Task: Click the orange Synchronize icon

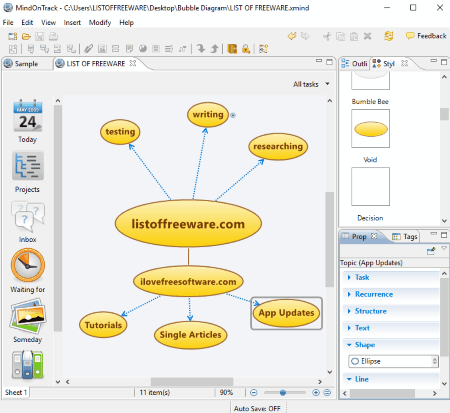Action: tap(389, 36)
